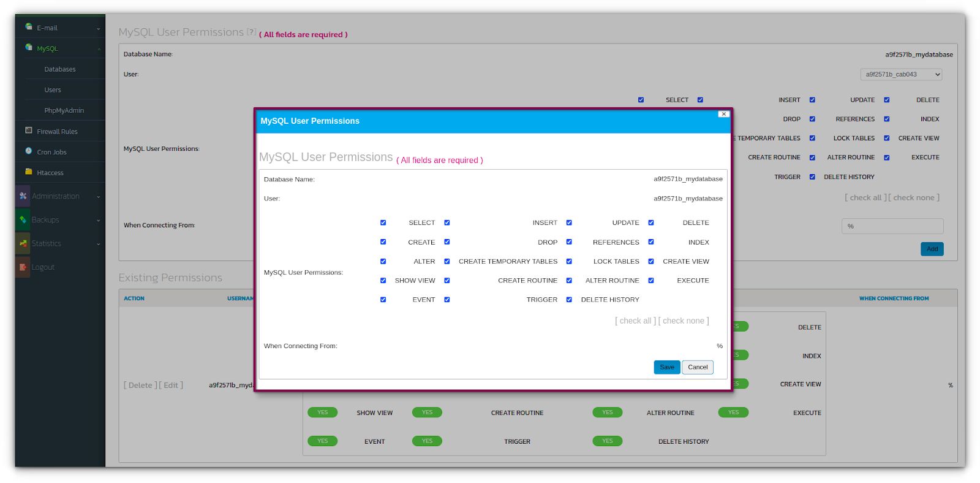The height and width of the screenshot is (483, 980).
Task: Toggle ALTER ROUTINE checkbox in the dialog
Action: click(x=569, y=280)
